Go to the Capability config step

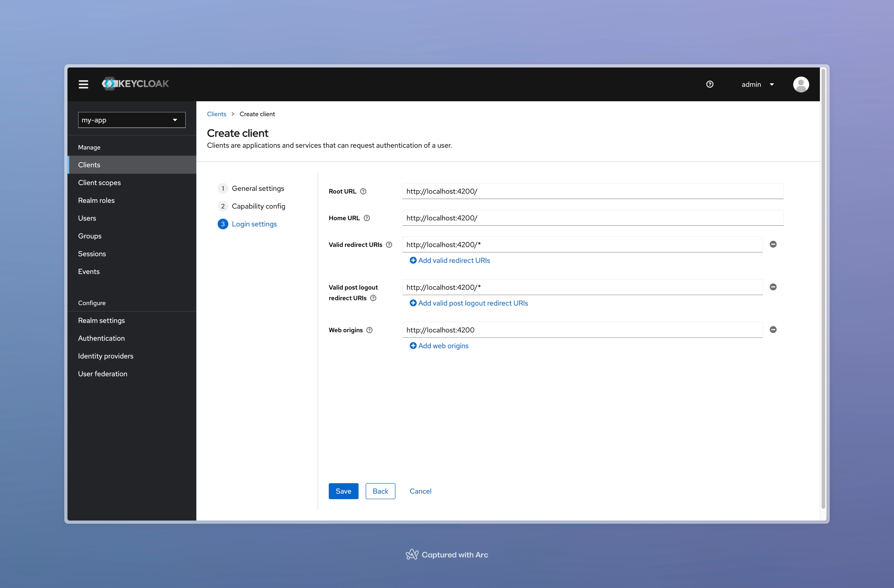258,206
